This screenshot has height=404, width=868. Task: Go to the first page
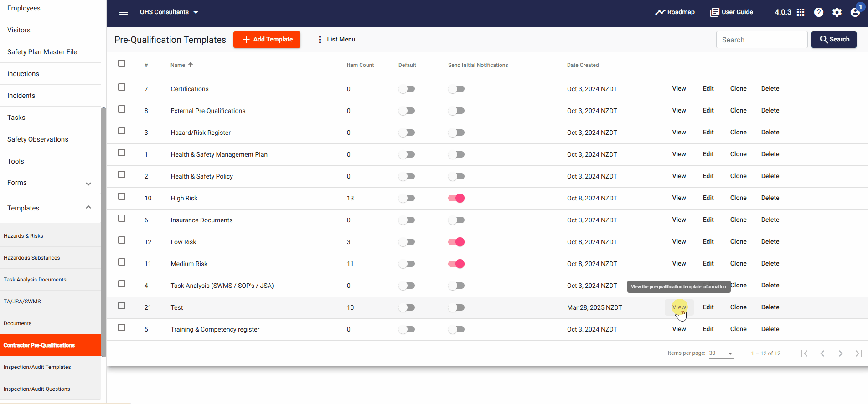[x=804, y=353]
